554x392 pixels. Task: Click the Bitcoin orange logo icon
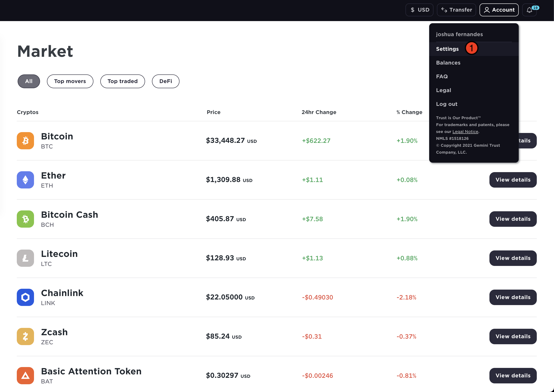point(25,141)
